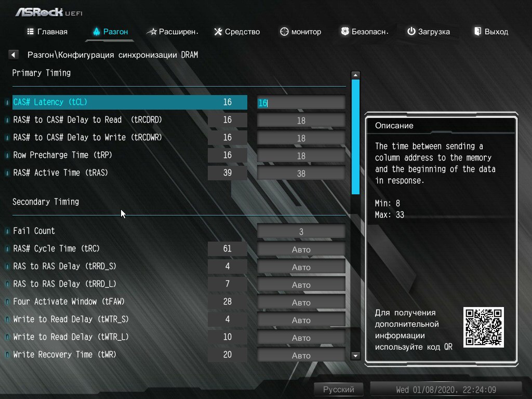The image size is (532, 399).
Task: Select the Fail Count label
Action: tap(34, 231)
